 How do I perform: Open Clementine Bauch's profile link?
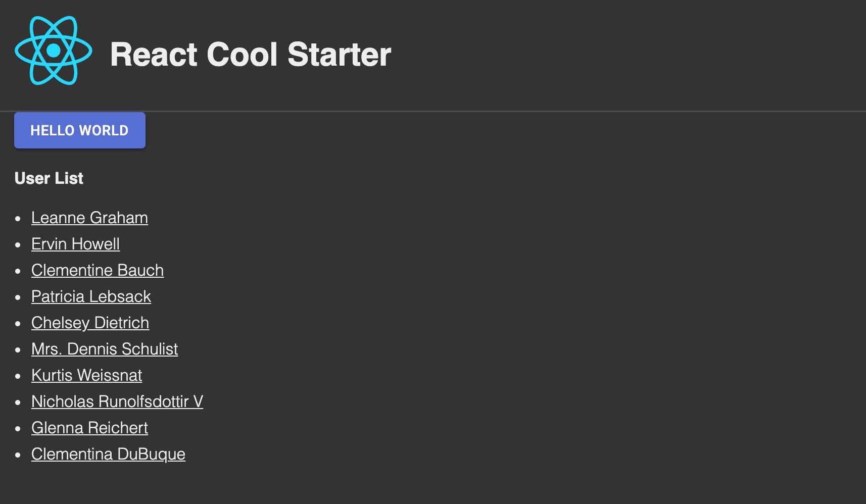tap(98, 271)
